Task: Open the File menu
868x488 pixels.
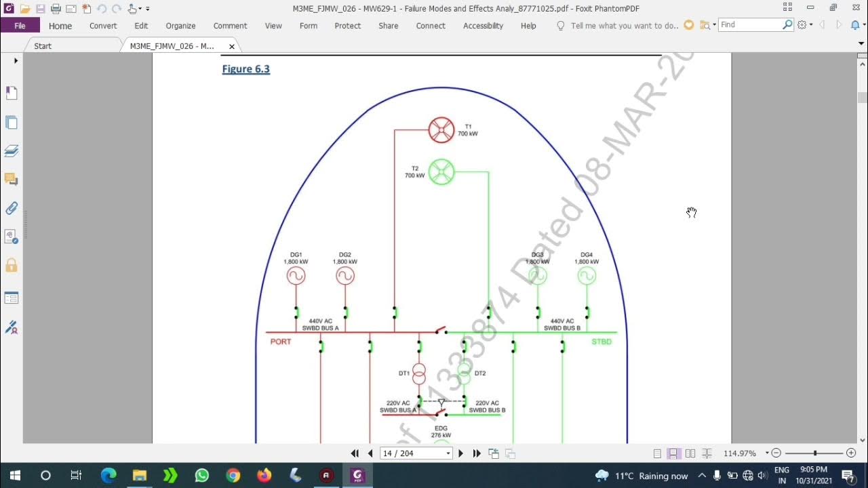Action: pos(20,26)
